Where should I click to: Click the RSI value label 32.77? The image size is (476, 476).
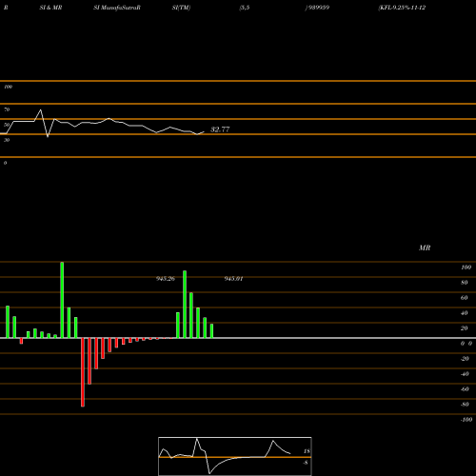(x=220, y=129)
